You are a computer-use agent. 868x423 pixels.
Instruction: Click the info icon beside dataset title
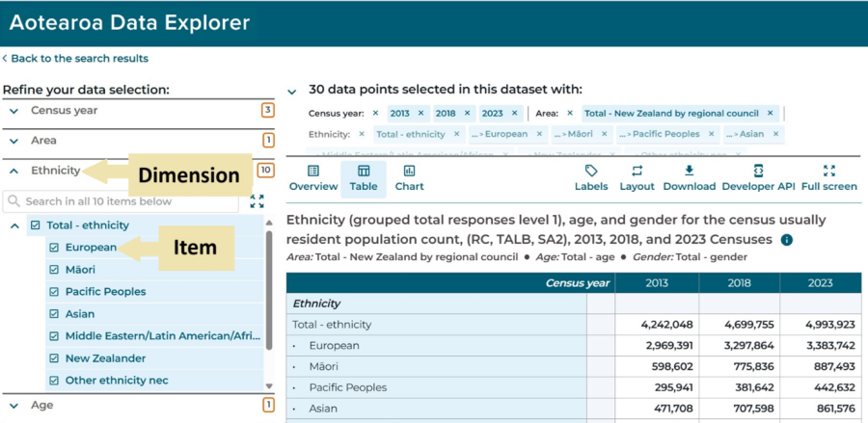pos(787,240)
